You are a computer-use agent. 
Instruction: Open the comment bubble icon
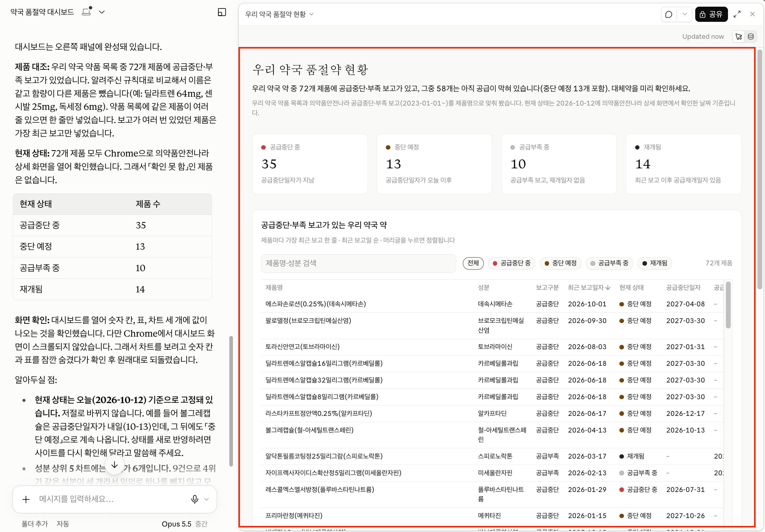[668, 14]
